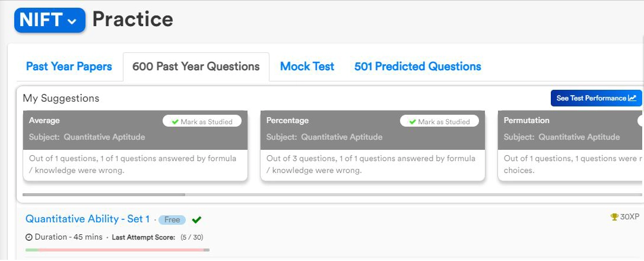Click the clock icon beside Duration
The image size is (644, 261).
[x=29, y=237]
